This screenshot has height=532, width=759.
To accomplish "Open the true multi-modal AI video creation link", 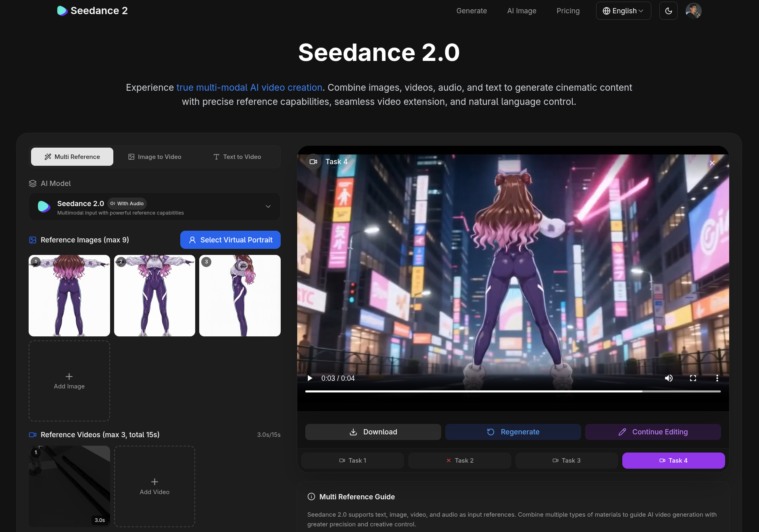I will click(249, 87).
